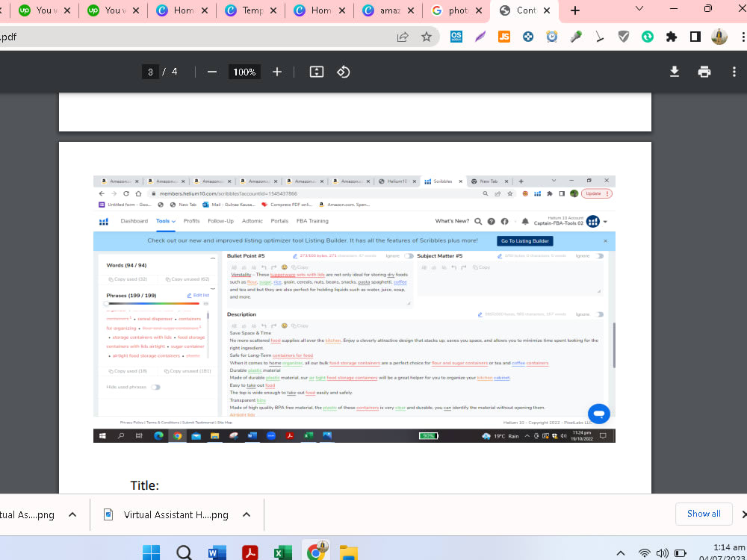Click 'FBA Training' in the embedded screenshot
Screen dimensions: 747x560
click(x=312, y=221)
